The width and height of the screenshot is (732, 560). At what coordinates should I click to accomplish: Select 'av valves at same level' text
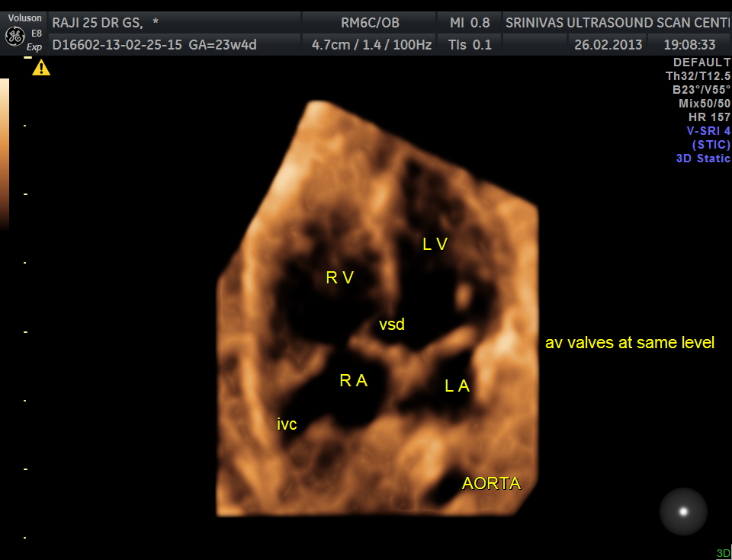click(x=630, y=343)
